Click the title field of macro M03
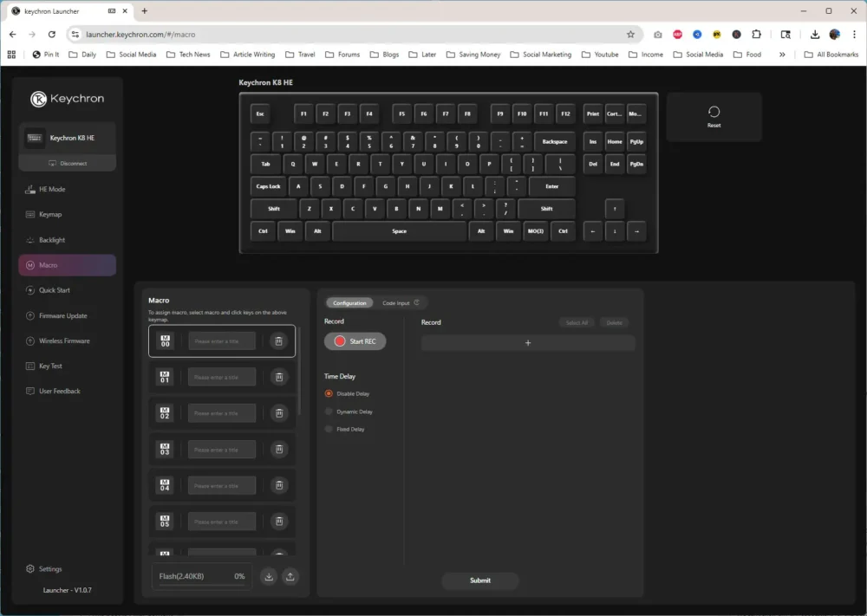 (222, 450)
